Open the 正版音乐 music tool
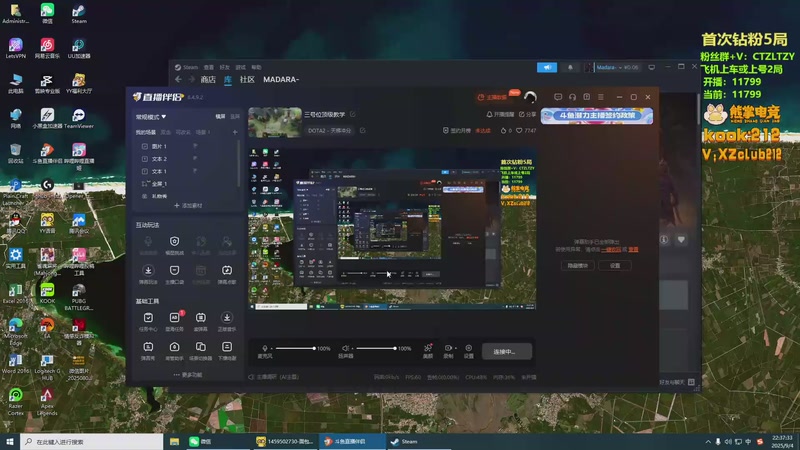The width and height of the screenshot is (800, 450). tap(227, 321)
